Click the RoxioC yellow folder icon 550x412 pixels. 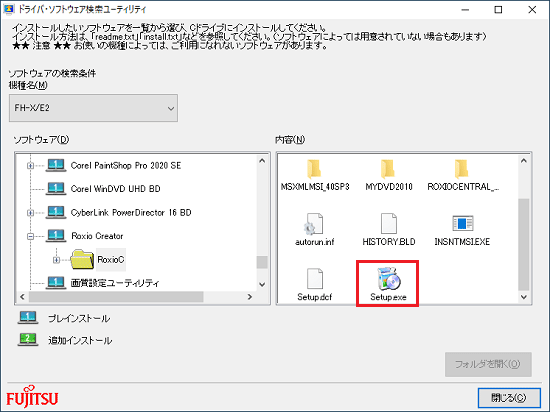click(82, 259)
